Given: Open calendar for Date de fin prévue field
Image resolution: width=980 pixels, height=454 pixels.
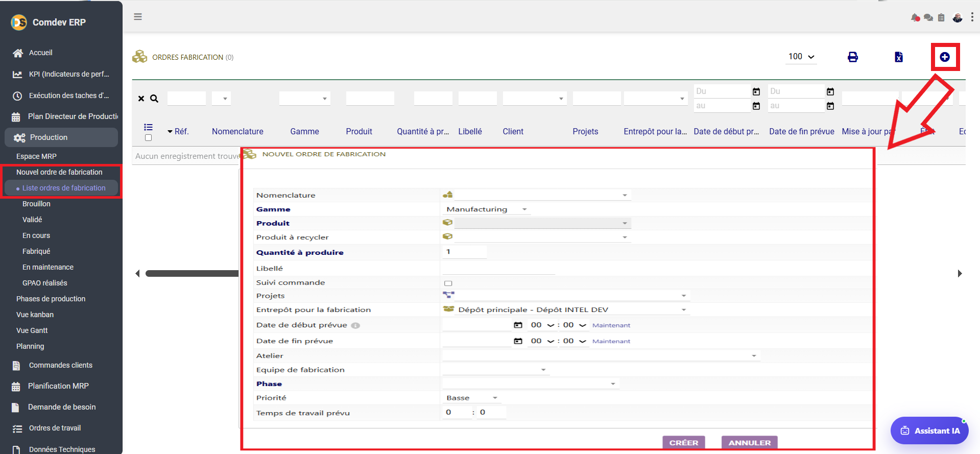Looking at the screenshot, I should point(518,341).
